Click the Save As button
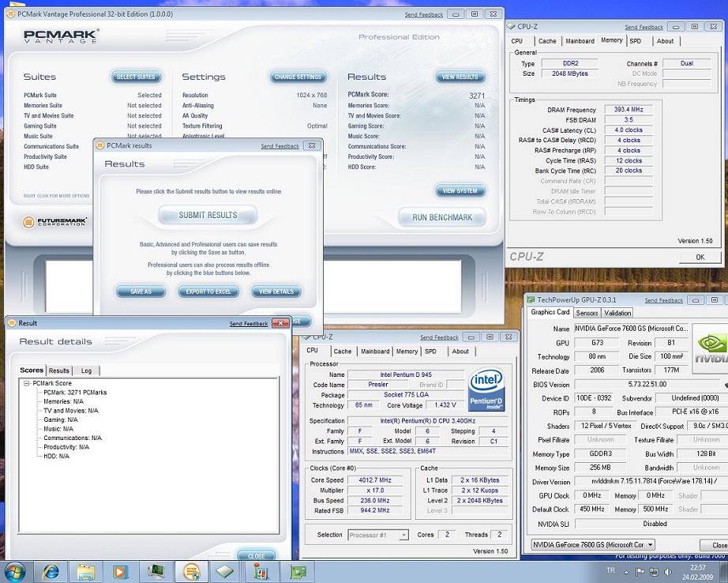 pyautogui.click(x=141, y=291)
